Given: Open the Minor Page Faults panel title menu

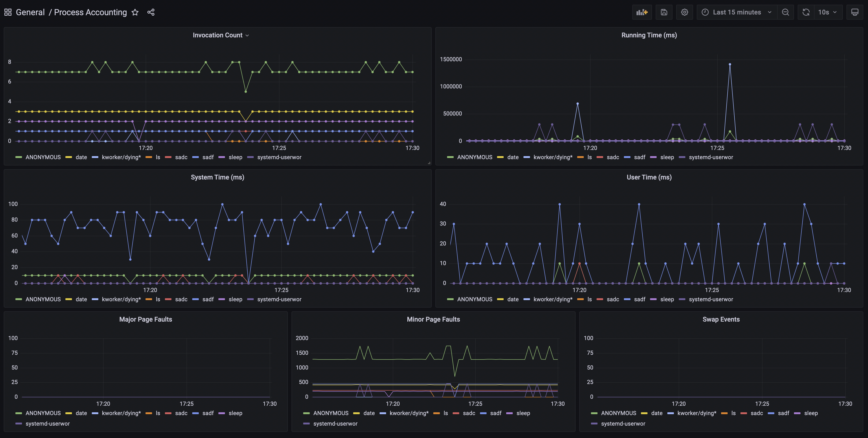Looking at the screenshot, I should tap(433, 319).
